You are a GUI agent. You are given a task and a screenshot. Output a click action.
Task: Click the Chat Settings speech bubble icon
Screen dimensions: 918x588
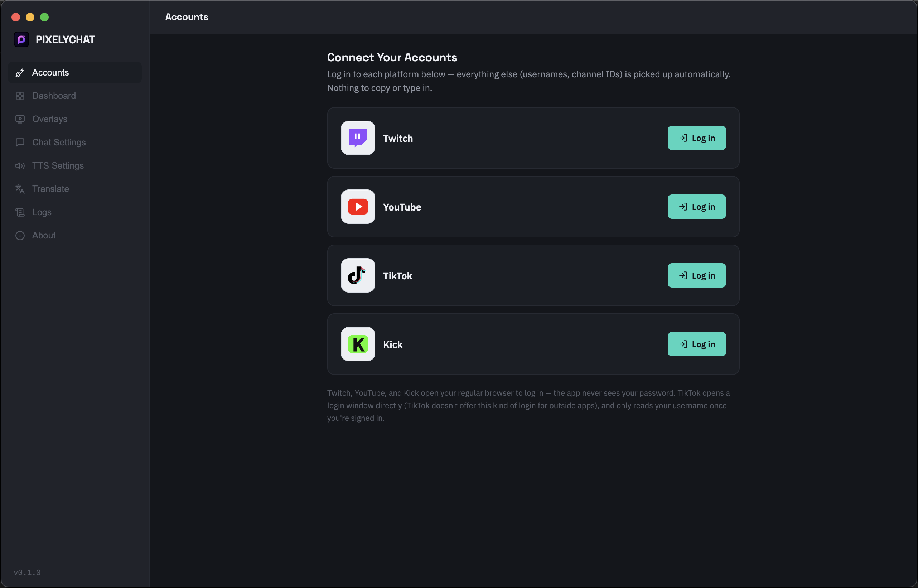click(x=20, y=143)
